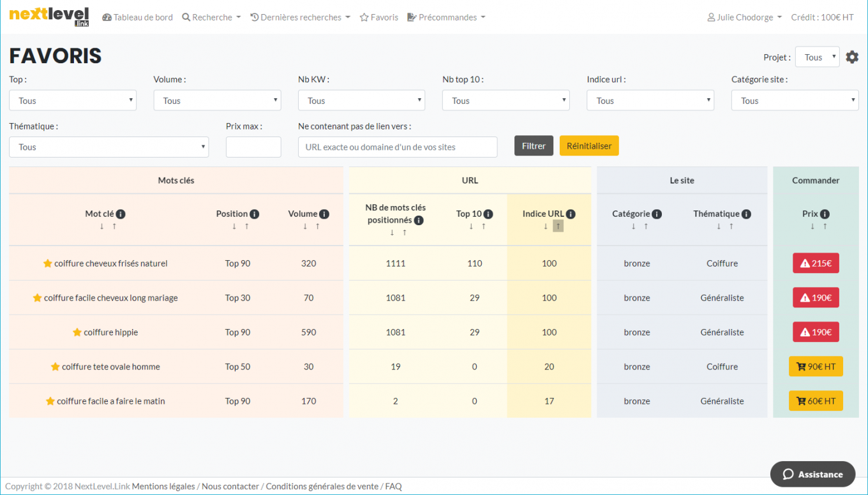
Task: Sort Position column ascending arrow
Action: [246, 226]
